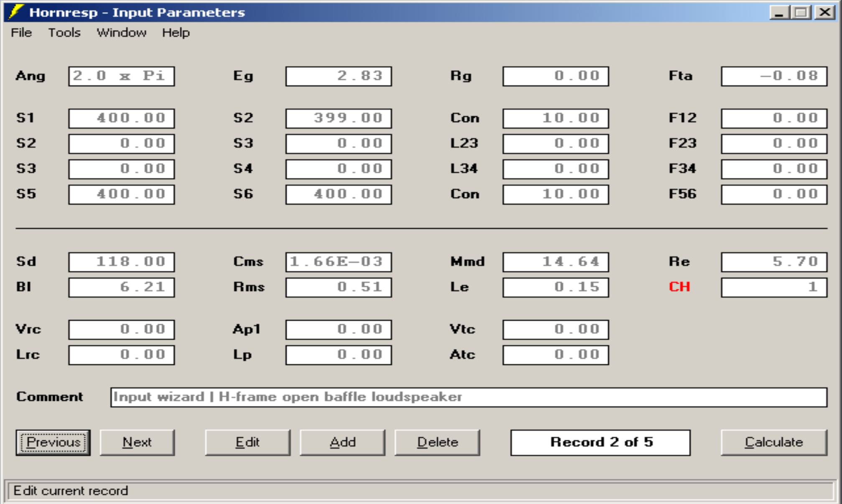Minimize the Hornresp window
The height and width of the screenshot is (504, 842).
(x=779, y=12)
